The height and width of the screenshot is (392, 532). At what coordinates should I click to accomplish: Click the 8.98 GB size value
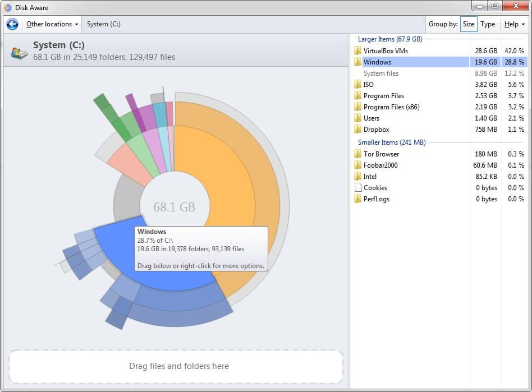click(486, 73)
